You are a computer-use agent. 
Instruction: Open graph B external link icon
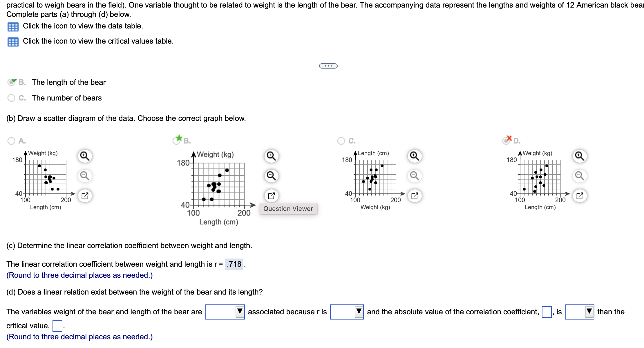click(271, 195)
